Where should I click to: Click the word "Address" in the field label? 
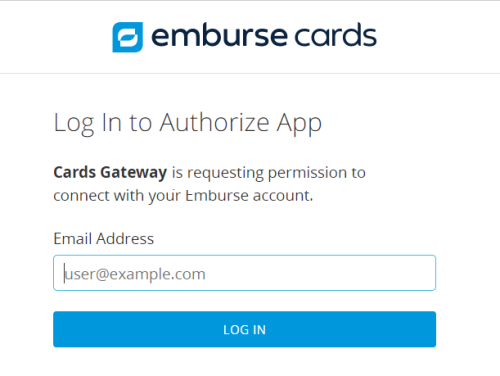[125, 239]
